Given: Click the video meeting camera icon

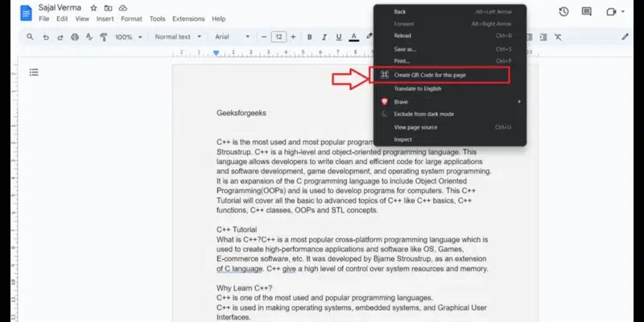Looking at the screenshot, I should click(611, 11).
